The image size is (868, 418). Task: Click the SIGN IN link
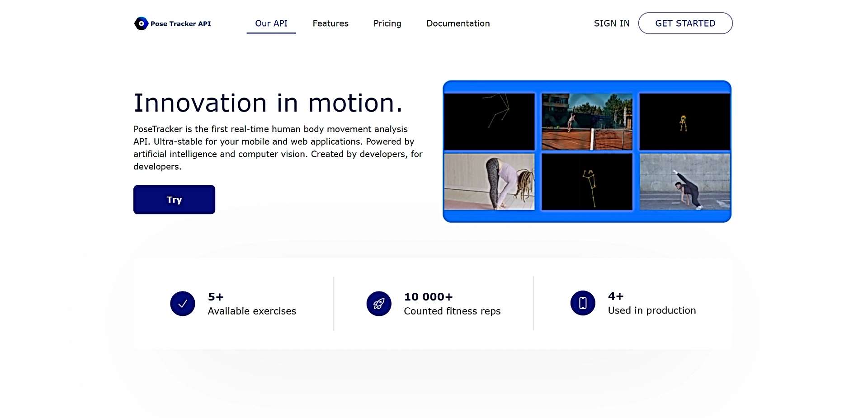pos(612,23)
